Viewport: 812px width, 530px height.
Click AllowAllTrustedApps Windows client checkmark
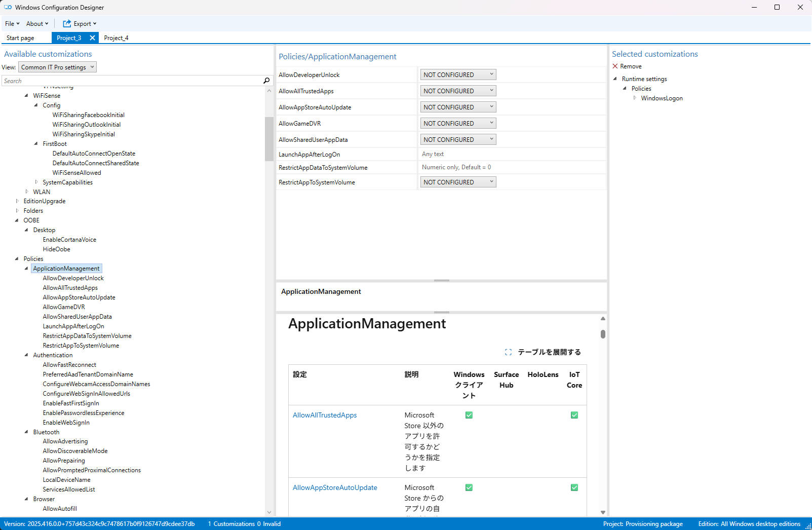(x=469, y=415)
